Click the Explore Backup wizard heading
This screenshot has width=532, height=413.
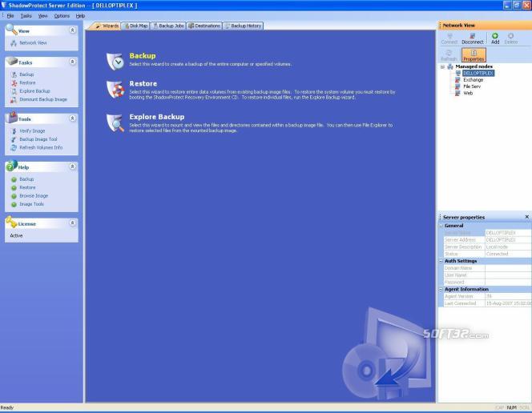pyautogui.click(x=157, y=117)
